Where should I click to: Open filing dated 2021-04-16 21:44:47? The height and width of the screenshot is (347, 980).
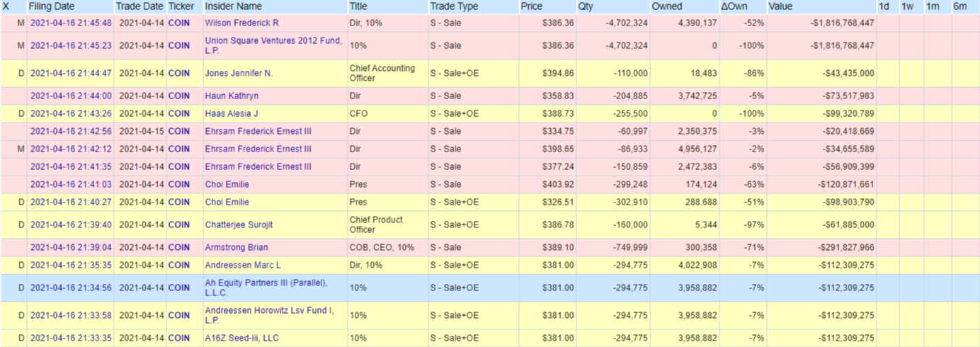(x=71, y=73)
